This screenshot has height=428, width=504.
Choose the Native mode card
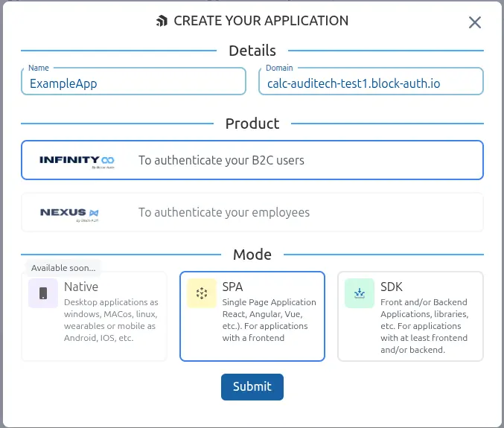(x=95, y=316)
